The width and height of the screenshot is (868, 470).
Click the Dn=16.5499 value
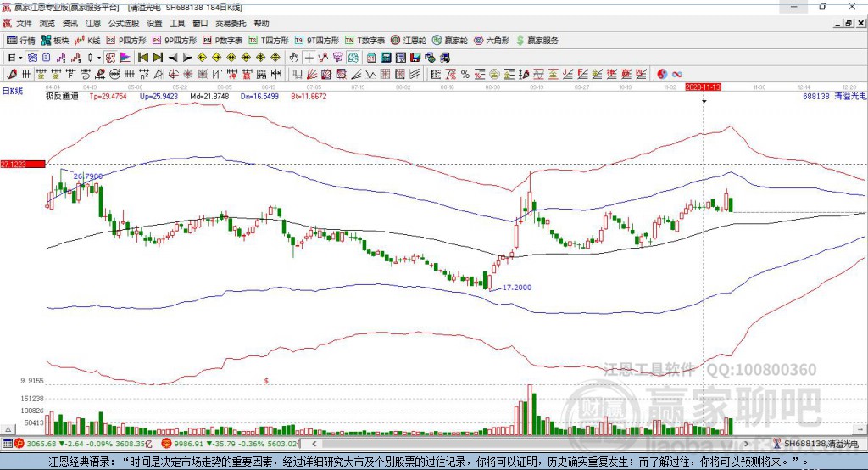(259, 97)
